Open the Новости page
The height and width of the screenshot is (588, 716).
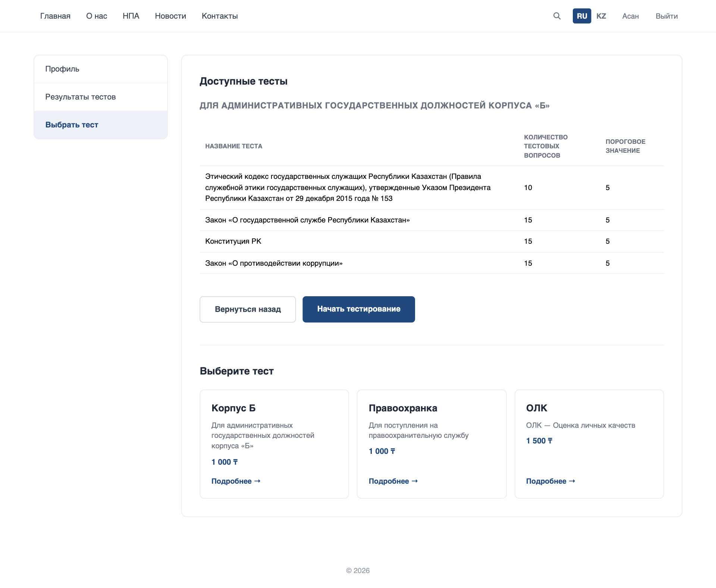170,16
